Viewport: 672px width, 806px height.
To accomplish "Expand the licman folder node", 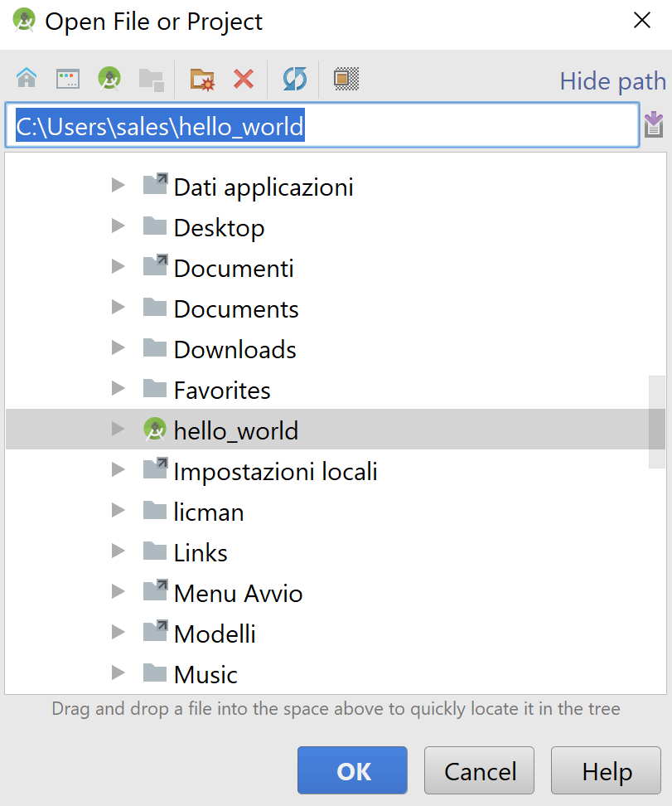I will [x=118, y=510].
